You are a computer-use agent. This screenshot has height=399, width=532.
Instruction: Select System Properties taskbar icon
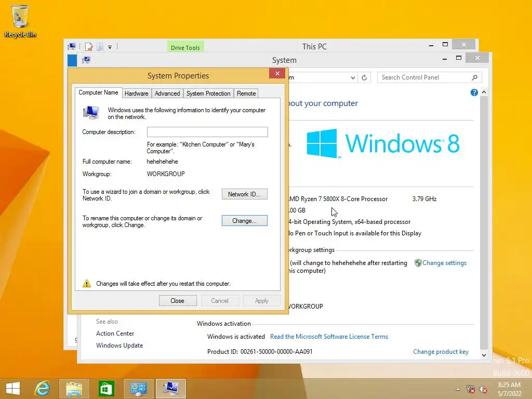click(x=170, y=389)
